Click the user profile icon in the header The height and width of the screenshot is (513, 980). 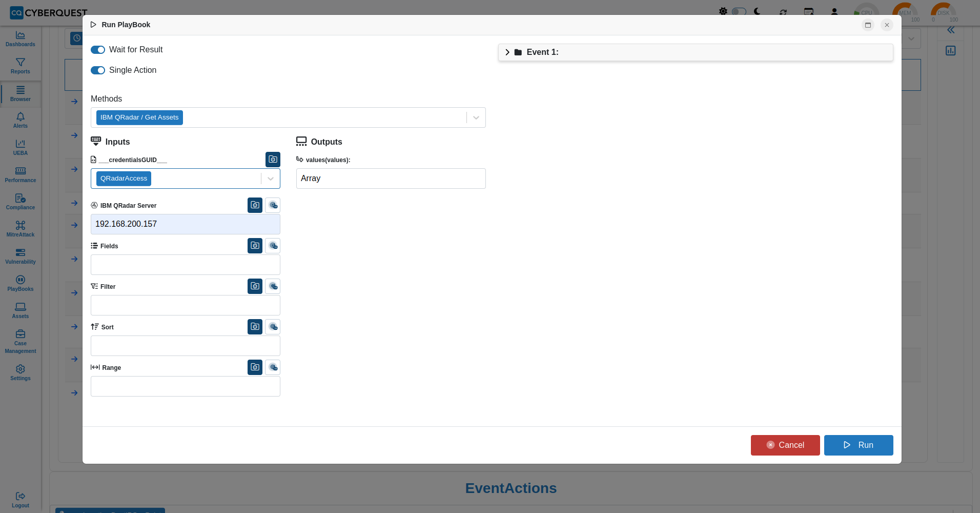[834, 12]
